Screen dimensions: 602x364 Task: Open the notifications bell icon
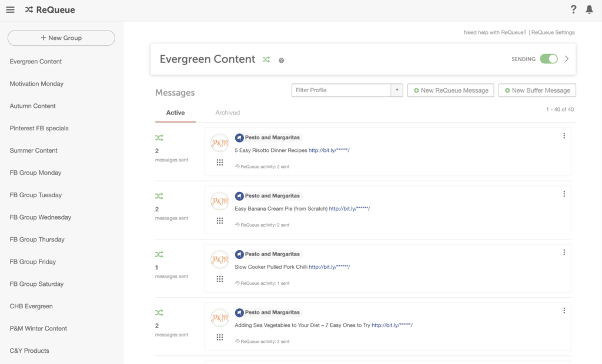click(589, 9)
